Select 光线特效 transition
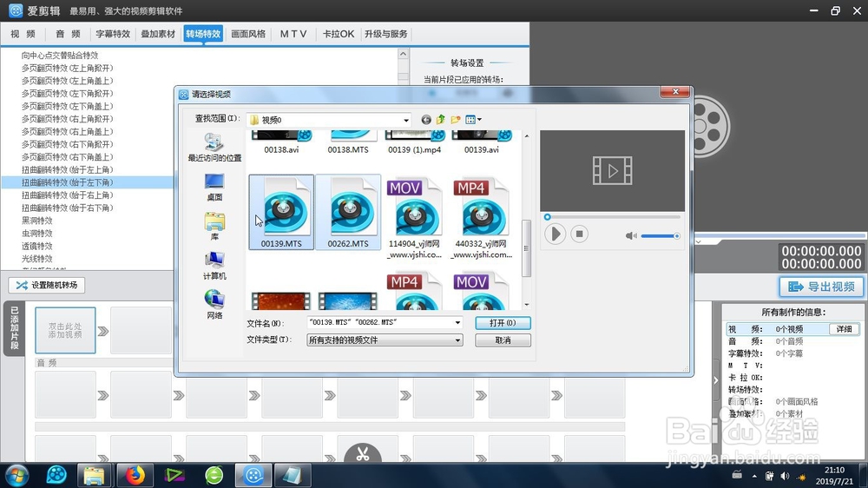Viewport: 868px width, 488px height. click(x=37, y=260)
